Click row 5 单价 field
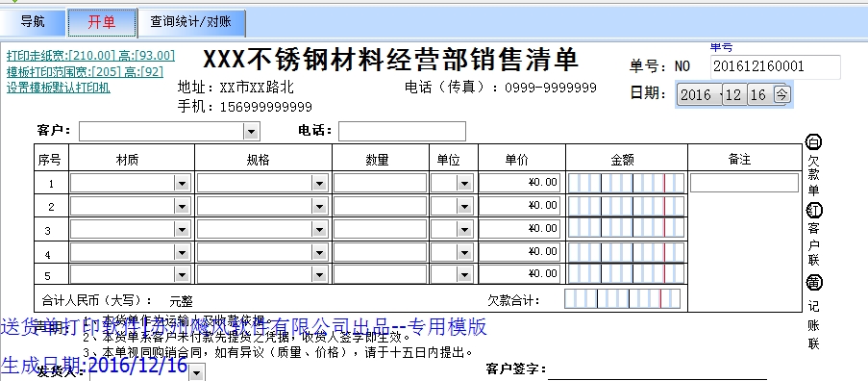The image size is (868, 381). 520,274
